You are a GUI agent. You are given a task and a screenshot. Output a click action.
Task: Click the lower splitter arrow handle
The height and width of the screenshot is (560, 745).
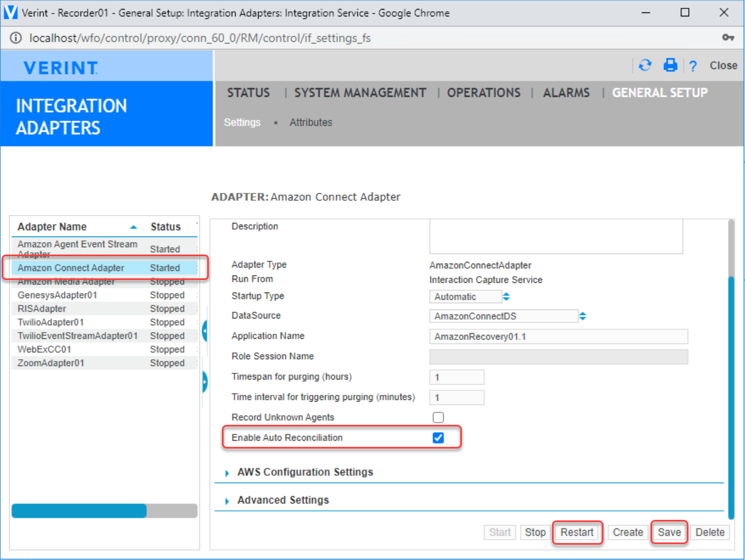(x=204, y=382)
